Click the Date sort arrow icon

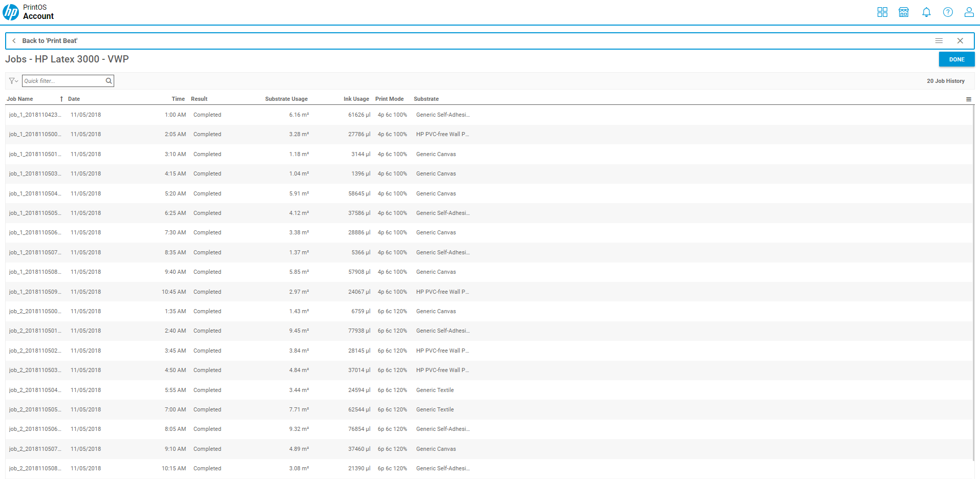click(61, 99)
